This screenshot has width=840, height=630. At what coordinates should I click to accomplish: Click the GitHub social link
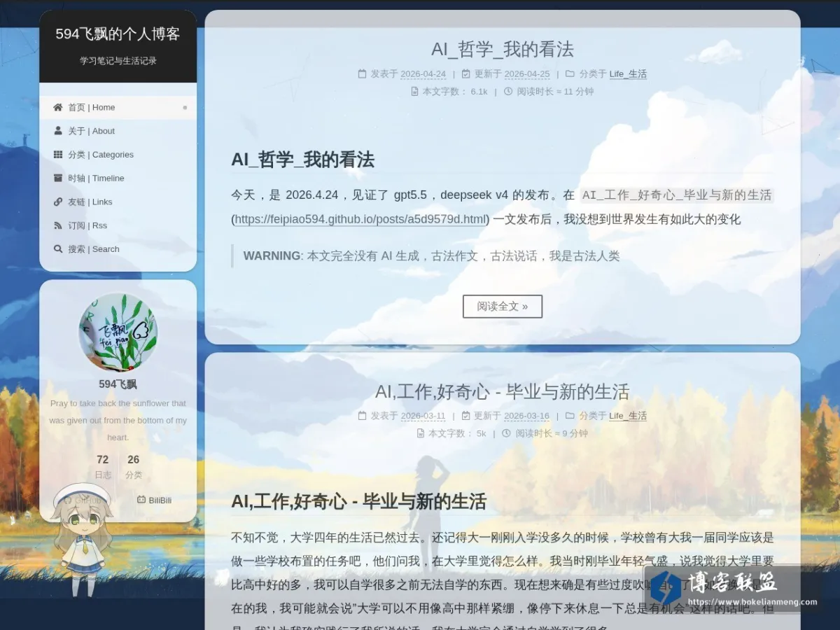pyautogui.click(x=84, y=500)
